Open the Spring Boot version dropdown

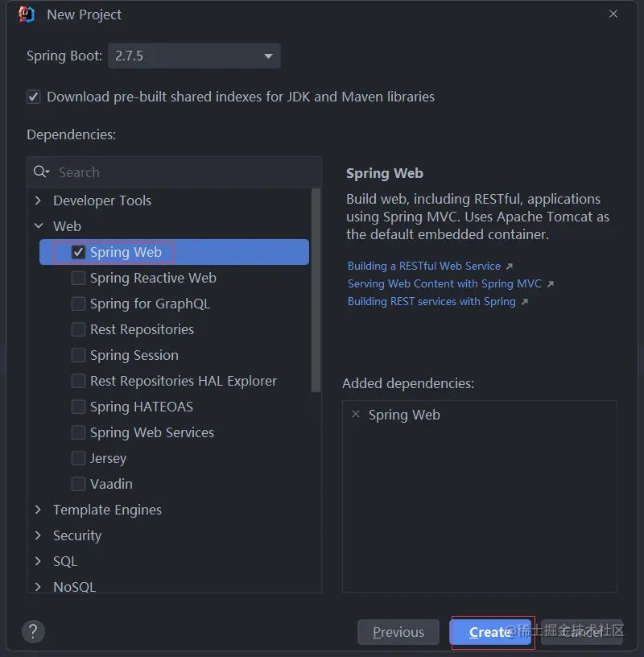click(x=268, y=56)
